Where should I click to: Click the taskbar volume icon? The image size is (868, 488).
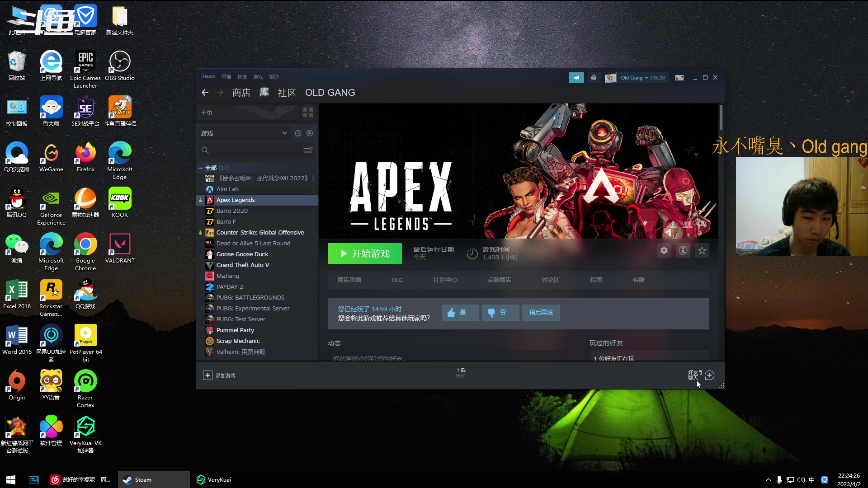801,480
